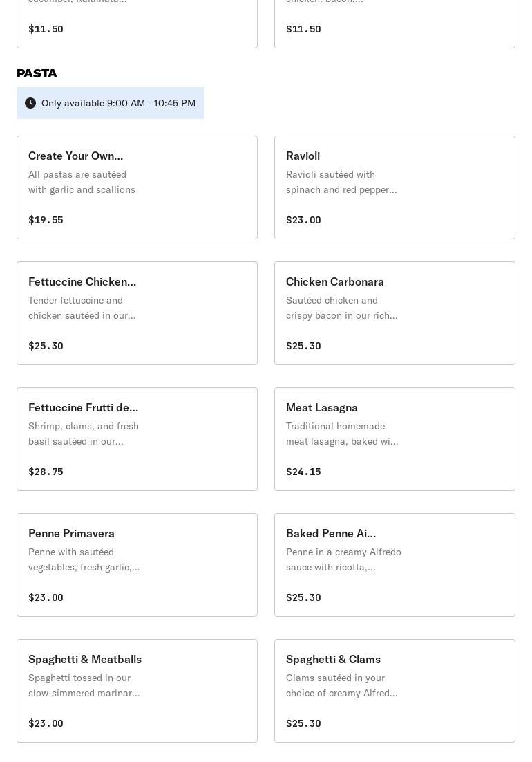This screenshot has height=762, width=532.
Task: Open the Chicken Carbonara item
Action: pos(395,313)
